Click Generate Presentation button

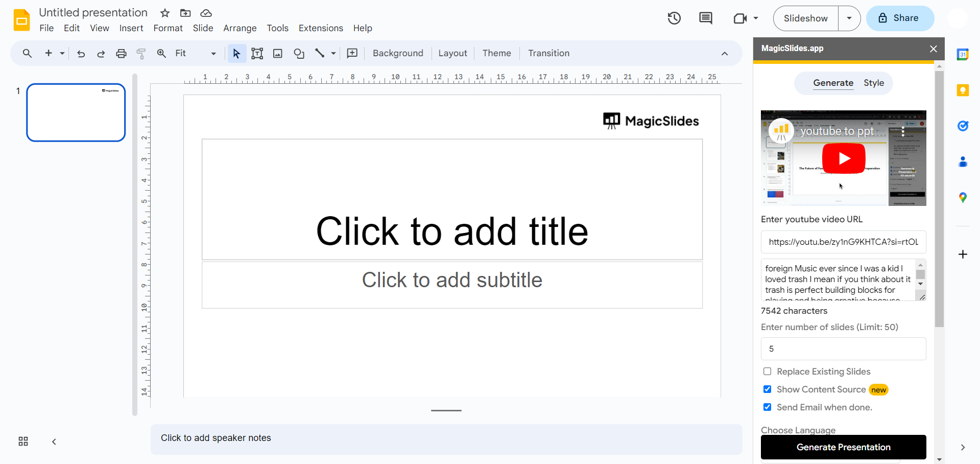(x=843, y=447)
